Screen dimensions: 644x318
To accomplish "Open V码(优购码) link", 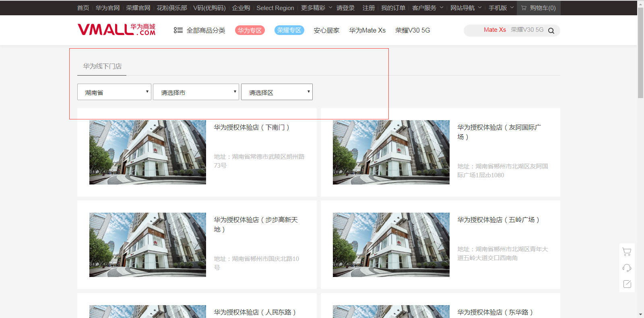I will point(209,8).
